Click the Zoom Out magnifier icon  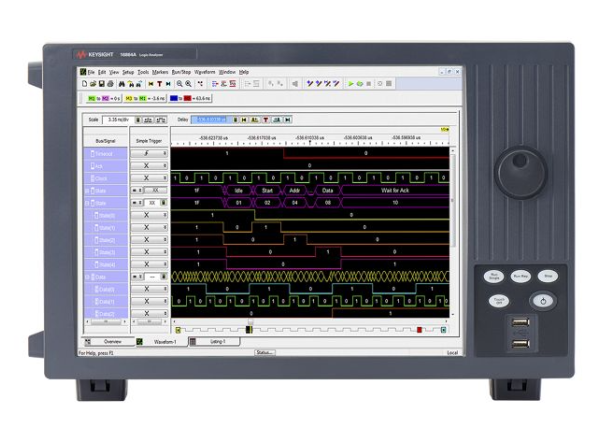click(x=180, y=84)
